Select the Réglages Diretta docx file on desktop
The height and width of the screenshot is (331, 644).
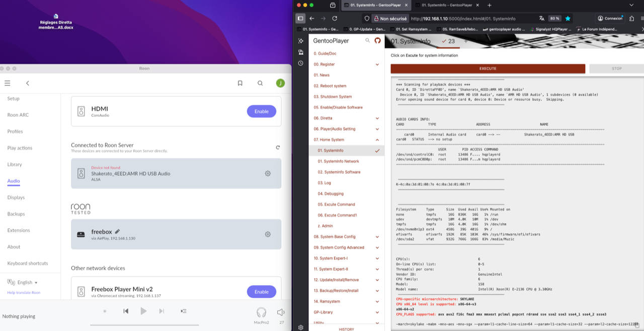56,21
